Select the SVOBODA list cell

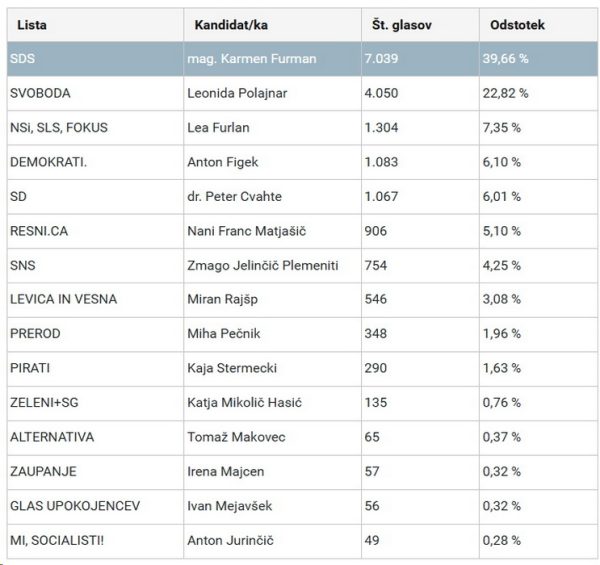[40, 93]
